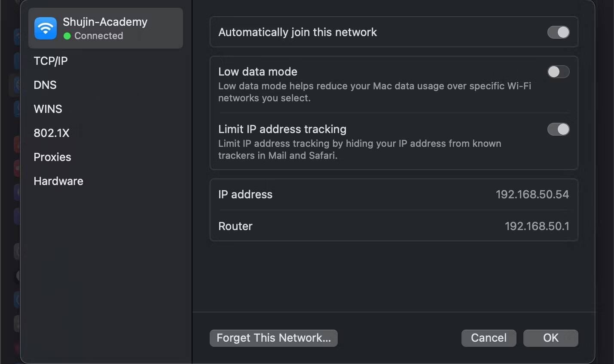
Task: Open the TCP/IP settings section
Action: (50, 61)
